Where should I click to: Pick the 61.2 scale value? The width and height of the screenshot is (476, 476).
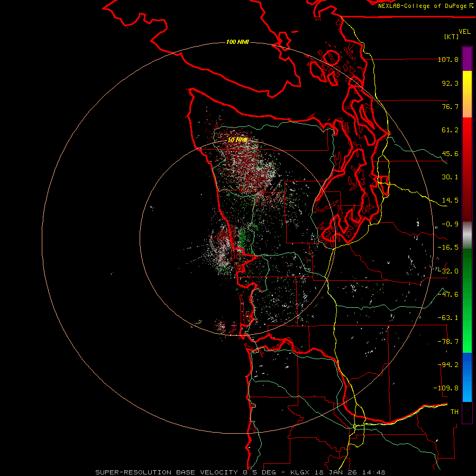[x=450, y=130]
